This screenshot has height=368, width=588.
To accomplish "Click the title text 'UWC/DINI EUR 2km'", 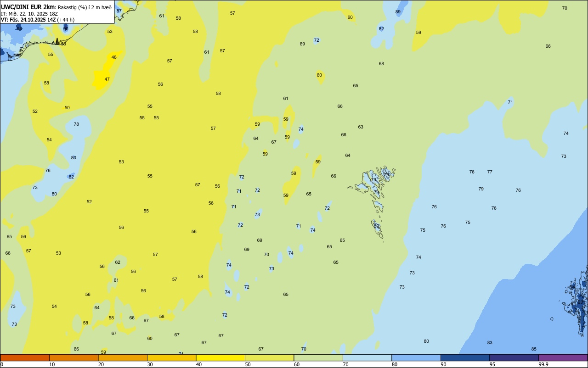I will point(27,7).
